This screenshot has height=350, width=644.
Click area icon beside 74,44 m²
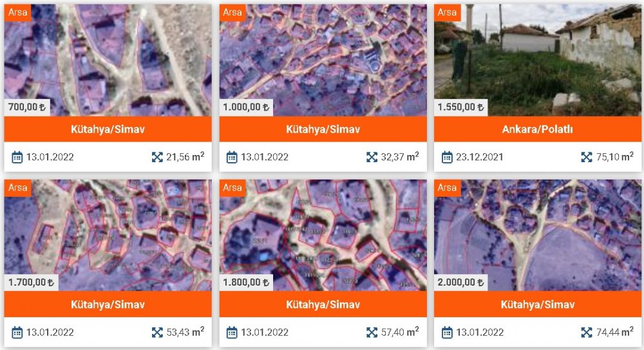(587, 333)
